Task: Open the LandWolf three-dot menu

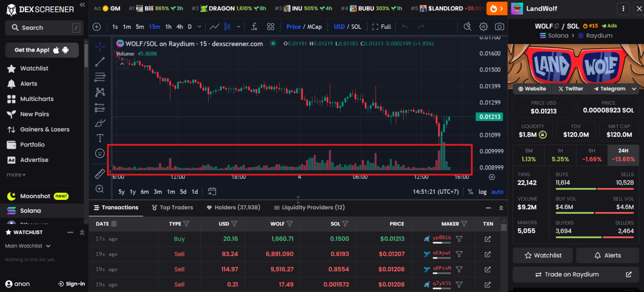Action: (623, 9)
